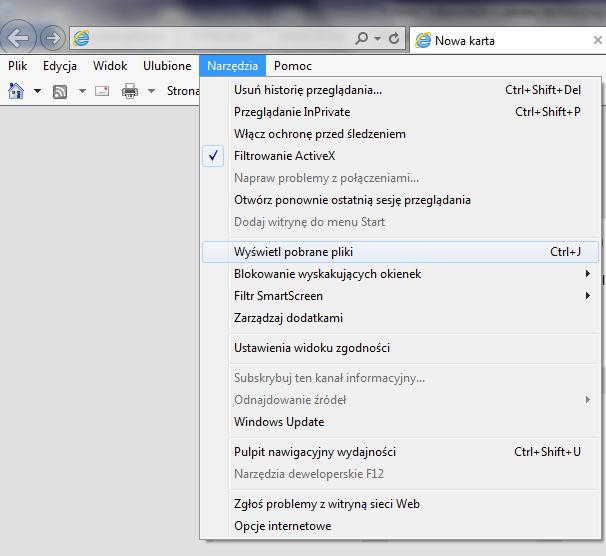Expand the Odnajdowanie źródeł submenu

pos(400,400)
